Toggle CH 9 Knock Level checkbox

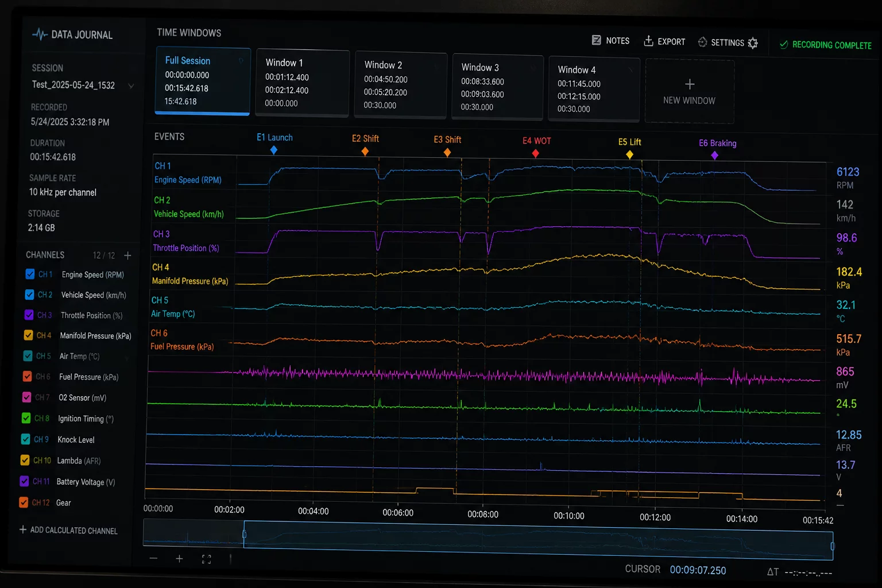pyautogui.click(x=25, y=439)
